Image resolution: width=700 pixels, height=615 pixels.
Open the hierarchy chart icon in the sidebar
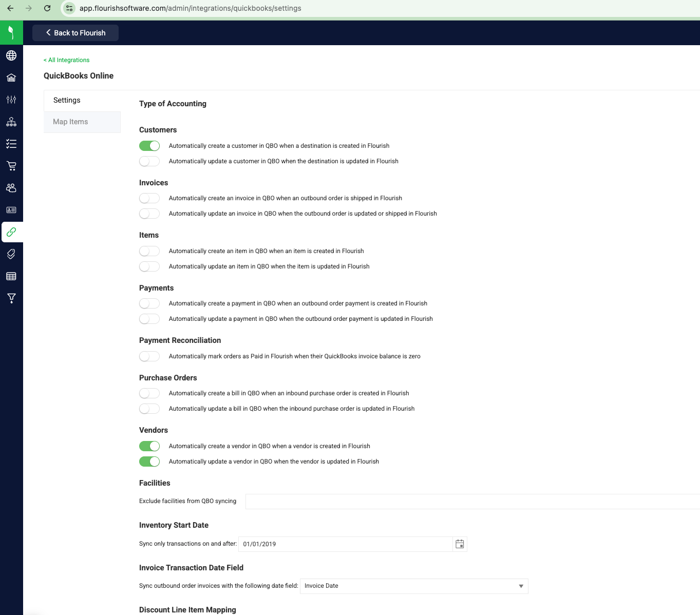click(x=11, y=122)
